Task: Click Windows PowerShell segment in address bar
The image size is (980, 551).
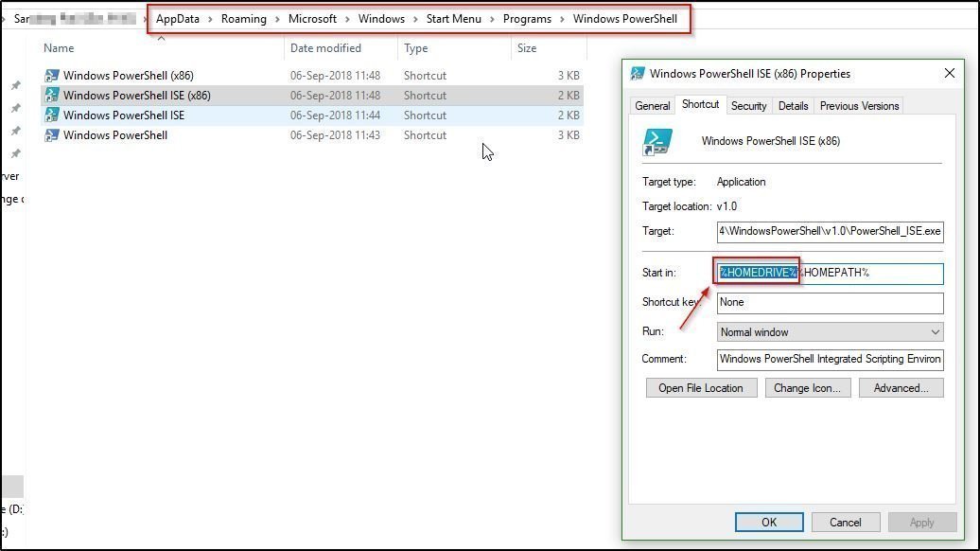Action: point(625,19)
